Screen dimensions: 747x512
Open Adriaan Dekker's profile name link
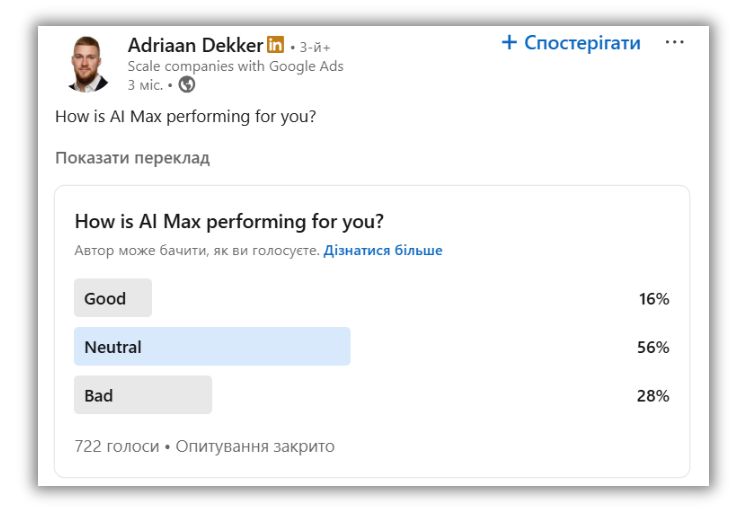coord(195,45)
